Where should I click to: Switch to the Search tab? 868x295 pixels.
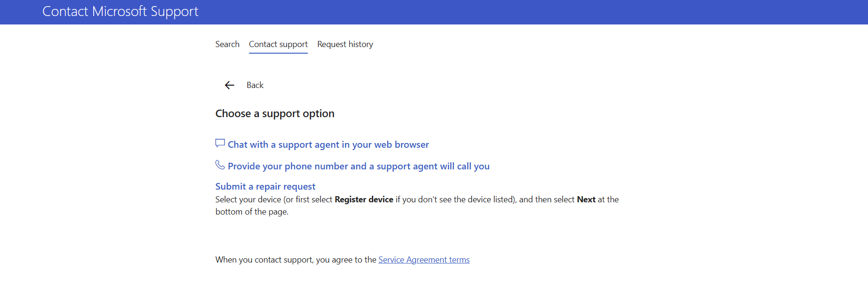(227, 44)
